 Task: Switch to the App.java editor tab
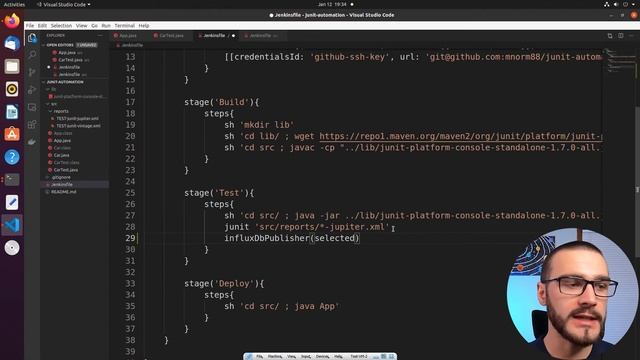128,36
